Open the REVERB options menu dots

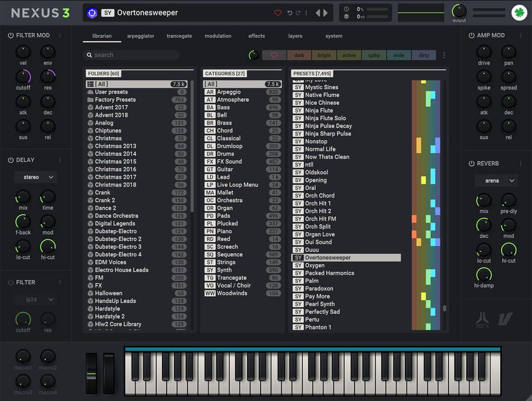[521, 163]
